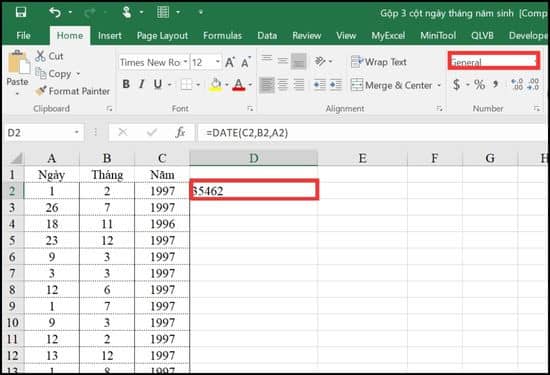Activate the Format Painter

[72, 91]
